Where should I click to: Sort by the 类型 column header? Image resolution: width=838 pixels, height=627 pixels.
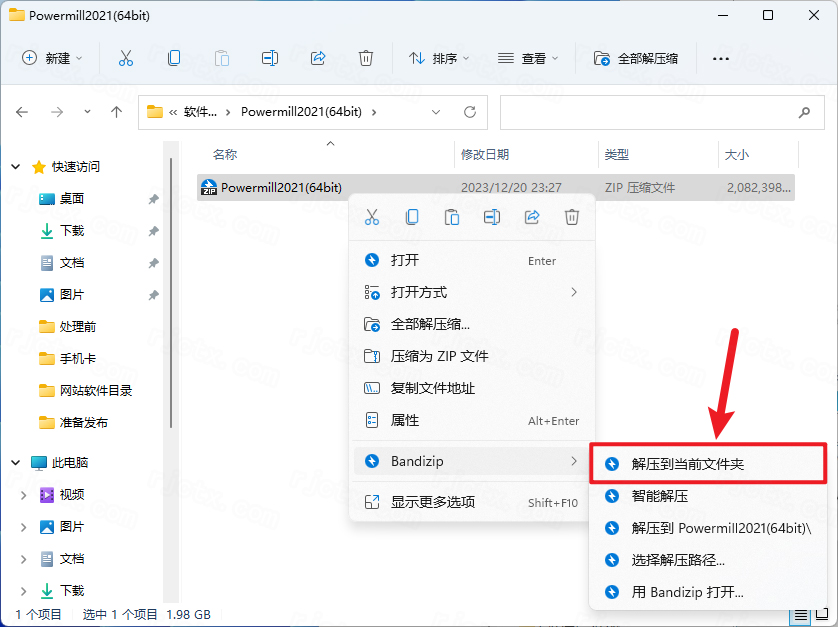click(617, 154)
